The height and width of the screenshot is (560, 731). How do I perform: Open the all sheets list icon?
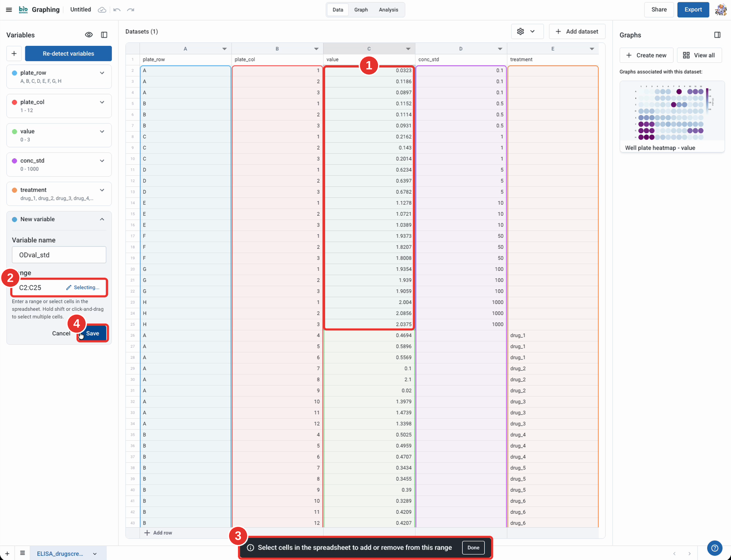22,553
